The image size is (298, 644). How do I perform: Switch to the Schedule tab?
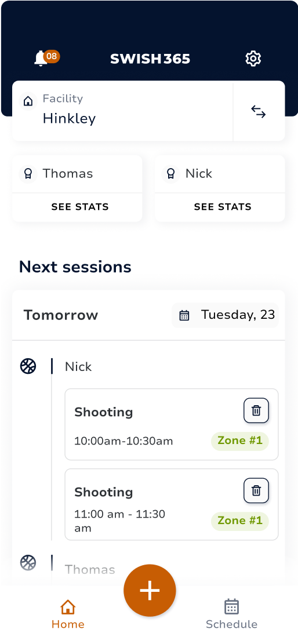[231, 614]
